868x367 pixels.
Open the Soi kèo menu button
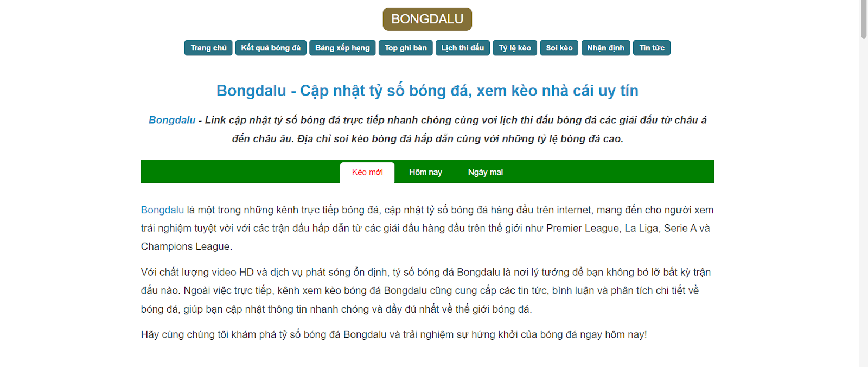(559, 48)
